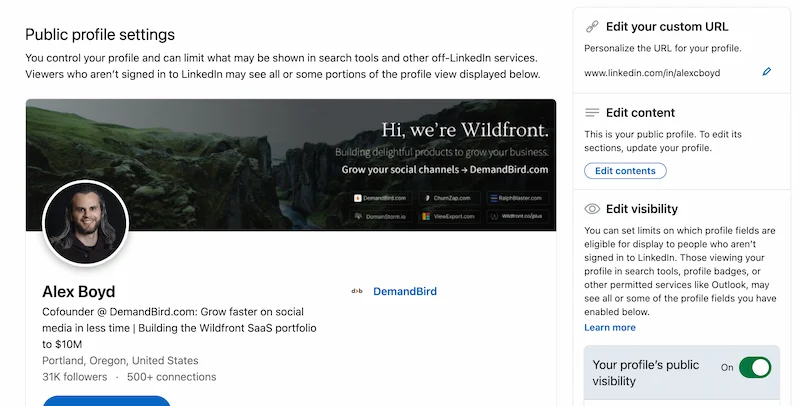
Task: Click the eye icon beside Edit visibility
Action: pos(592,209)
